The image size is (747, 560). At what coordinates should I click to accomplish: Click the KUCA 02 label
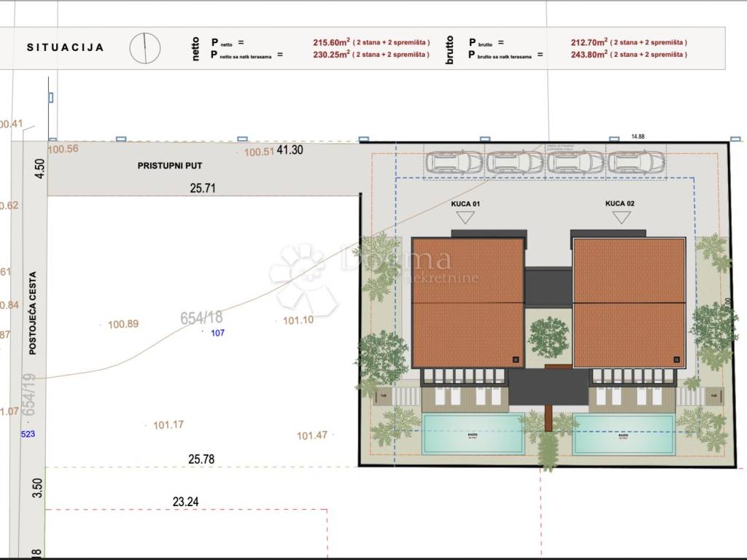click(620, 203)
